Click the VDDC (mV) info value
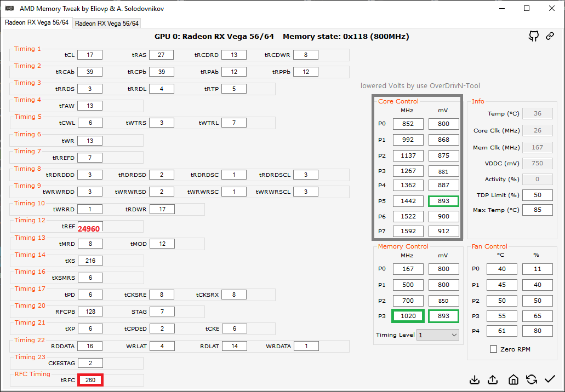Screen dimensions: 565x392 click(x=537, y=163)
